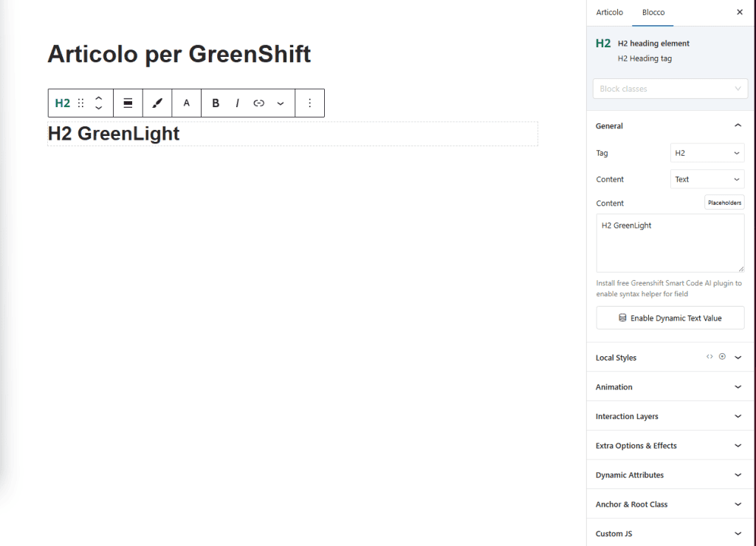Viewport: 756px width, 546px height.
Task: Click the database icon in Dynamic Text button
Action: click(x=622, y=318)
